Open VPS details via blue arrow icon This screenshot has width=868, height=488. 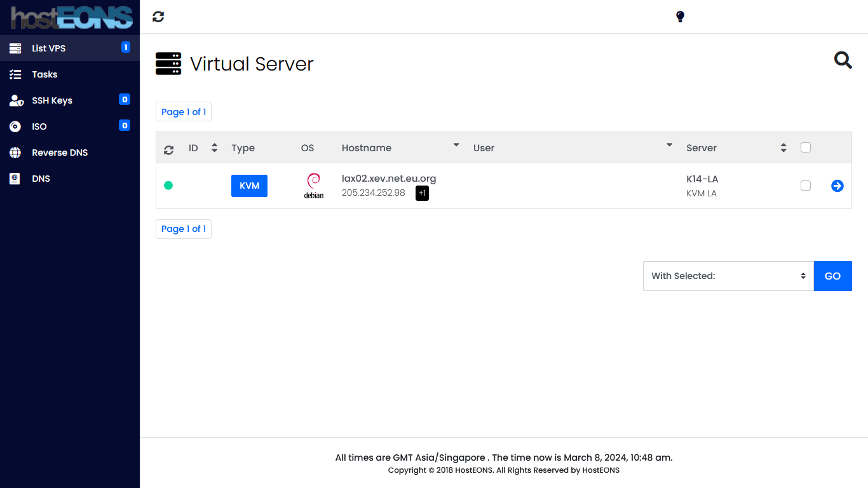point(837,186)
